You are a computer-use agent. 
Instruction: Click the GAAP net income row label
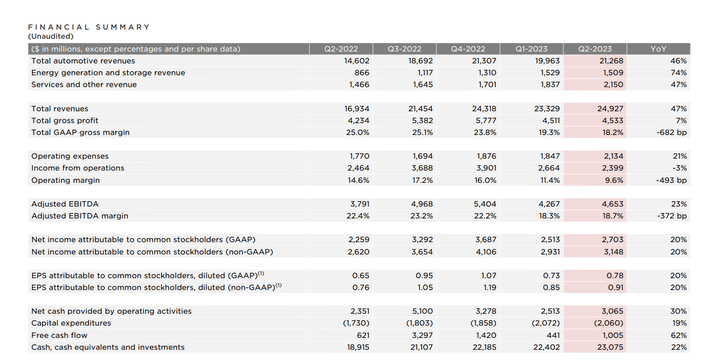pyautogui.click(x=143, y=240)
